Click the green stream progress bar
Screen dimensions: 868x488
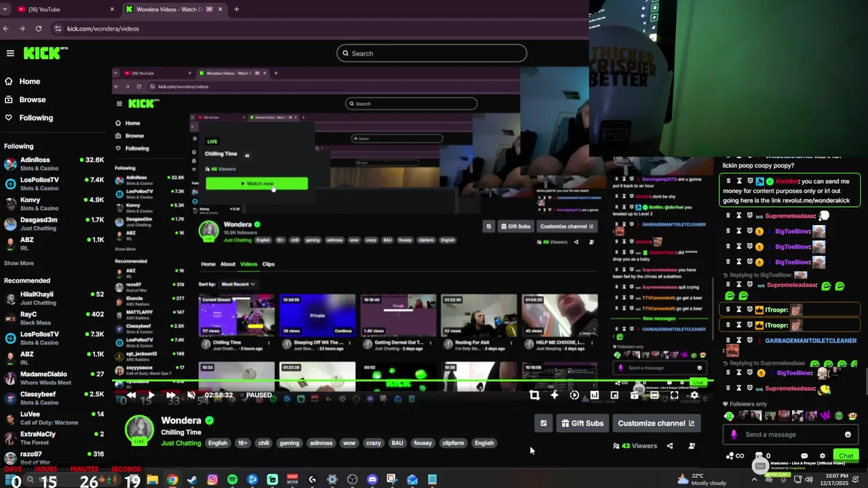click(x=412, y=382)
